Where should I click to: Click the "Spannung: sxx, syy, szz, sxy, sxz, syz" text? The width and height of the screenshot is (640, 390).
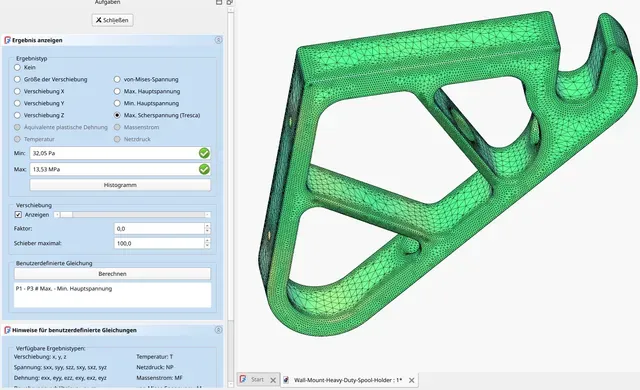tap(60, 367)
